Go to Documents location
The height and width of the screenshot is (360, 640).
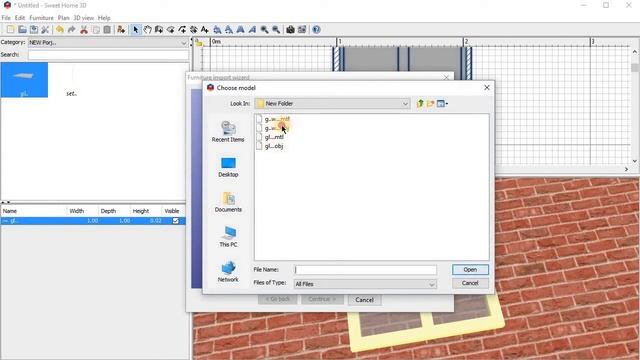228,202
